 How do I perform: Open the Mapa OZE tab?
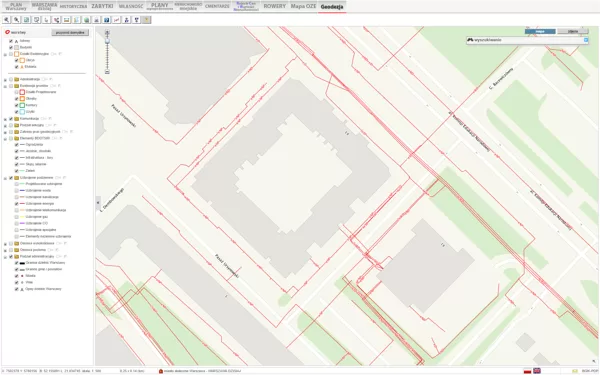(x=303, y=6)
